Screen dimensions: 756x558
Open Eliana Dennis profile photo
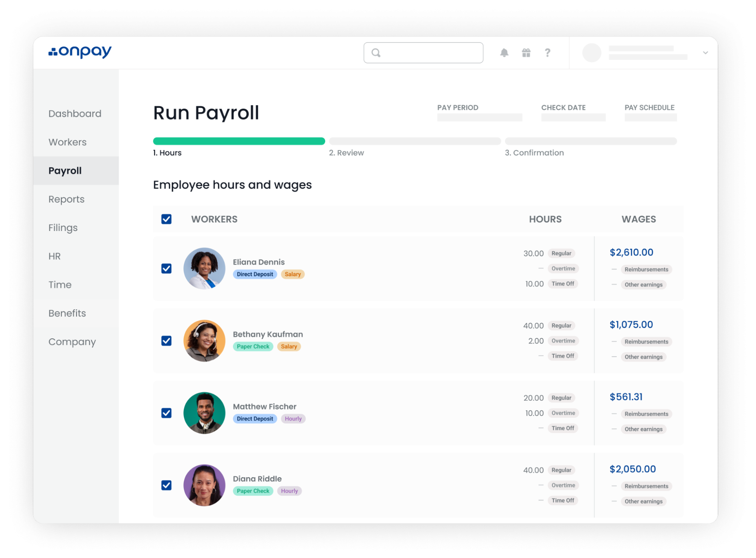(204, 268)
